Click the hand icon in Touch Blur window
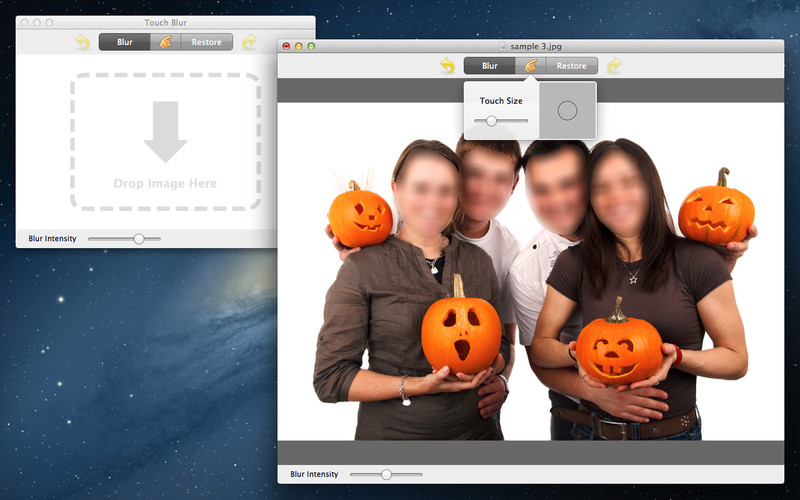This screenshot has height=500, width=800. point(165,42)
